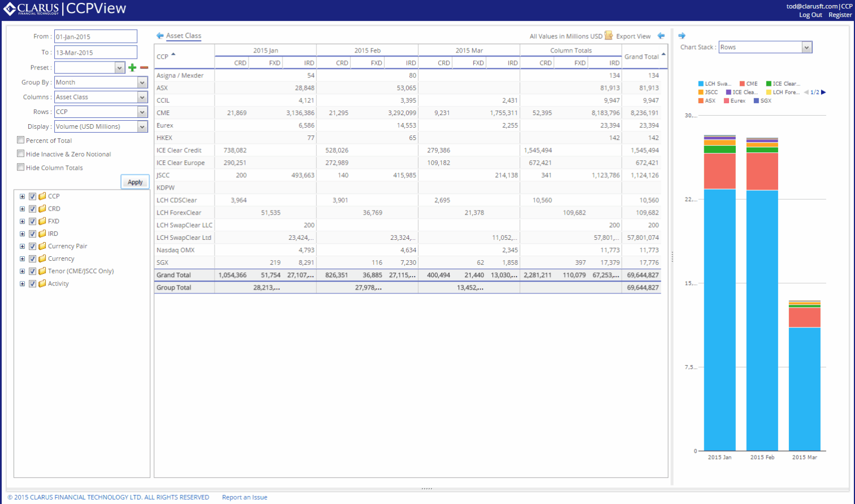
Task: Click the Activity folder icon
Action: [42, 283]
